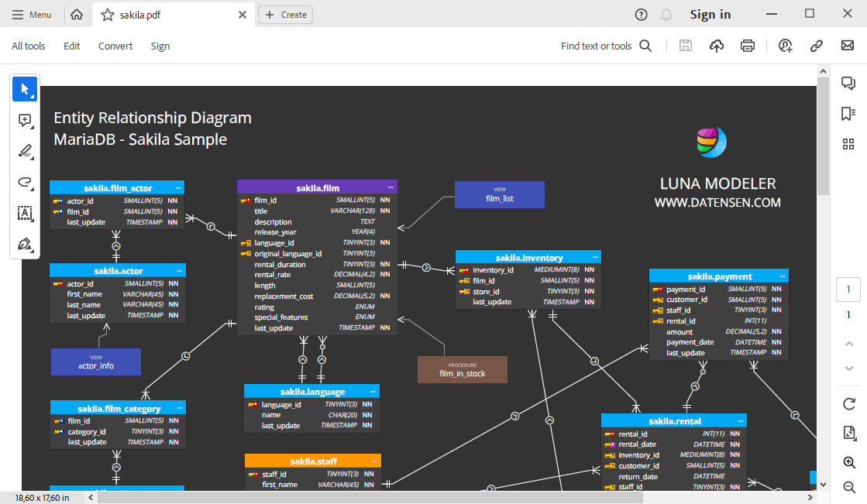This screenshot has height=504, width=867.
Task: Select the add comment tool
Action: click(x=25, y=120)
